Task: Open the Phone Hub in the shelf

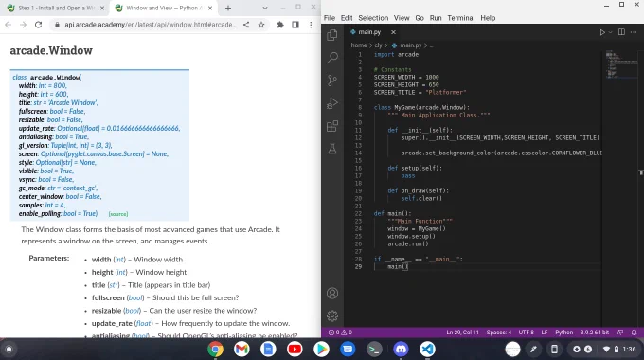Action: 554,350
